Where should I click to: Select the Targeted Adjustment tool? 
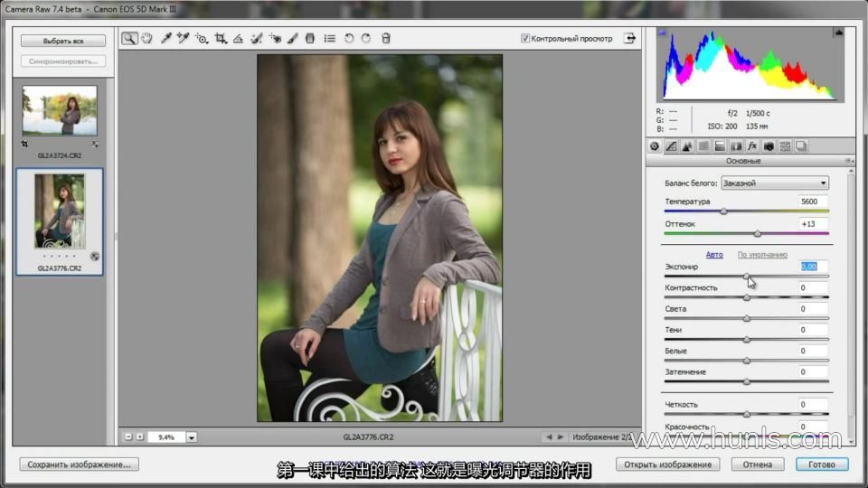click(202, 38)
